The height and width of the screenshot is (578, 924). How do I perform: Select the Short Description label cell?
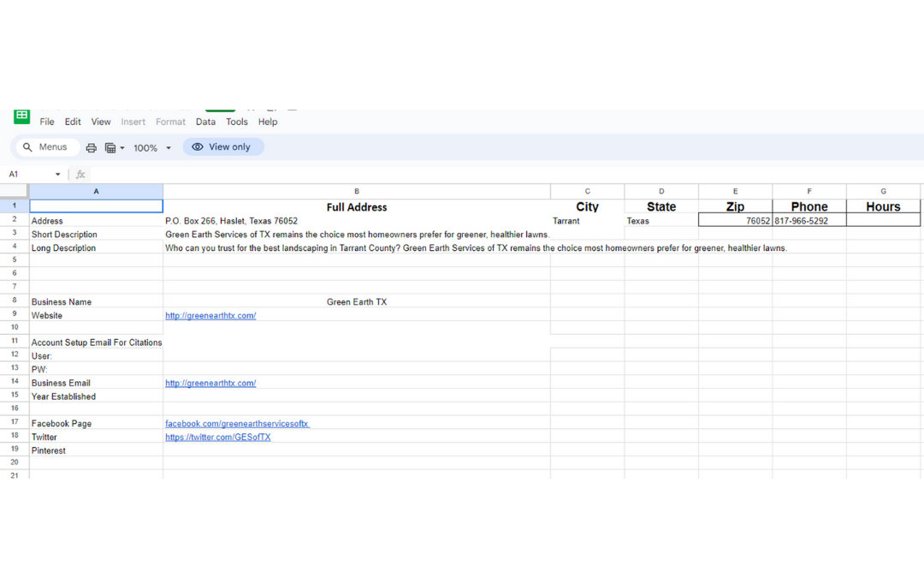(x=96, y=234)
